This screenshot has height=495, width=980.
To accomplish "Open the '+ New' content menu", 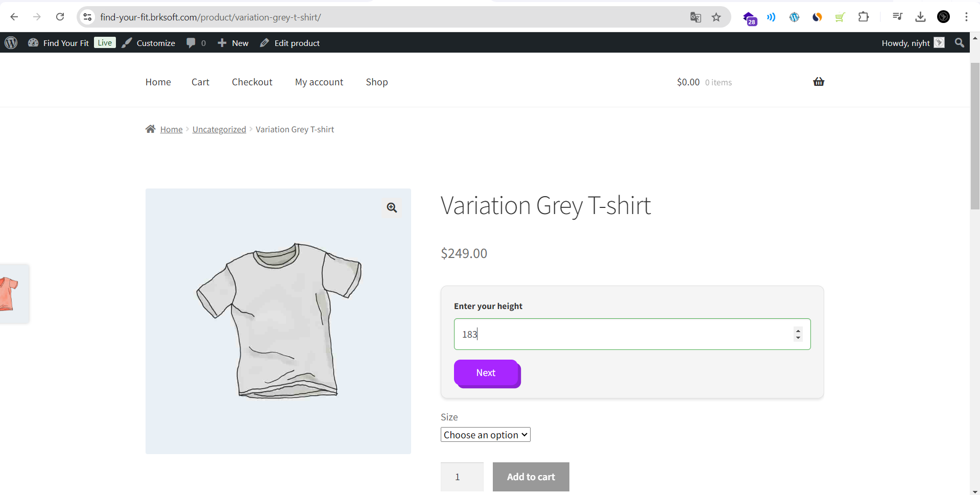I will [233, 43].
